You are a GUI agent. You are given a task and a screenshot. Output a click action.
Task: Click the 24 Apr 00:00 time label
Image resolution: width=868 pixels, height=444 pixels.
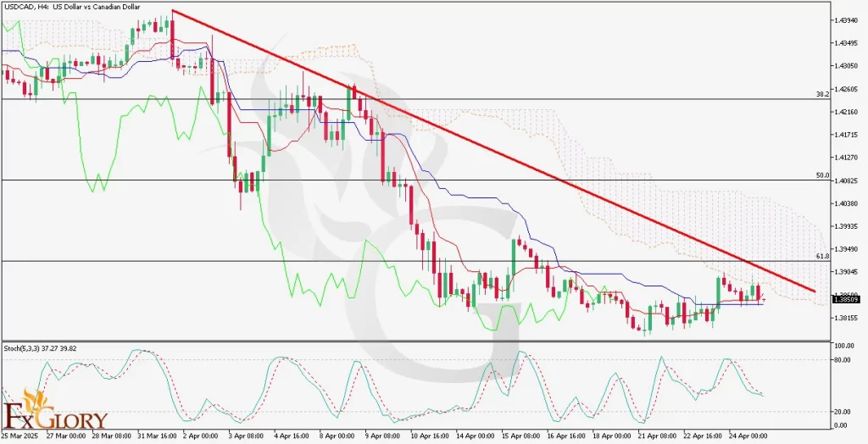pos(748,436)
